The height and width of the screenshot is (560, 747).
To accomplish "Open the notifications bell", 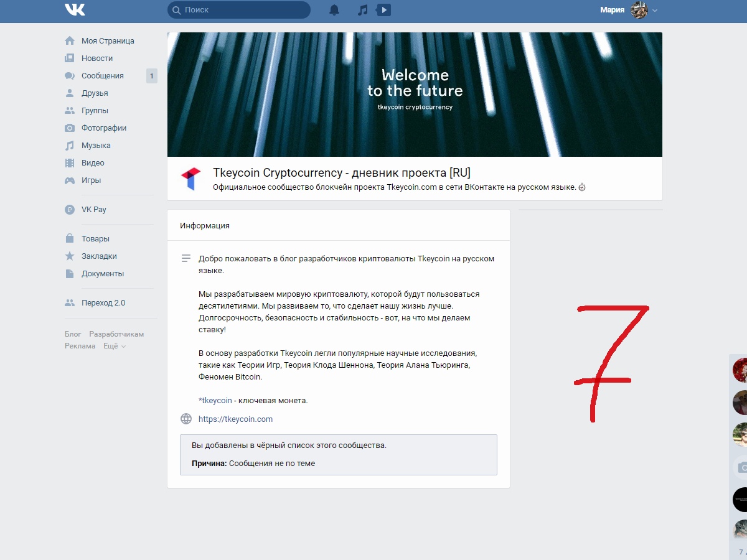I will click(x=334, y=10).
